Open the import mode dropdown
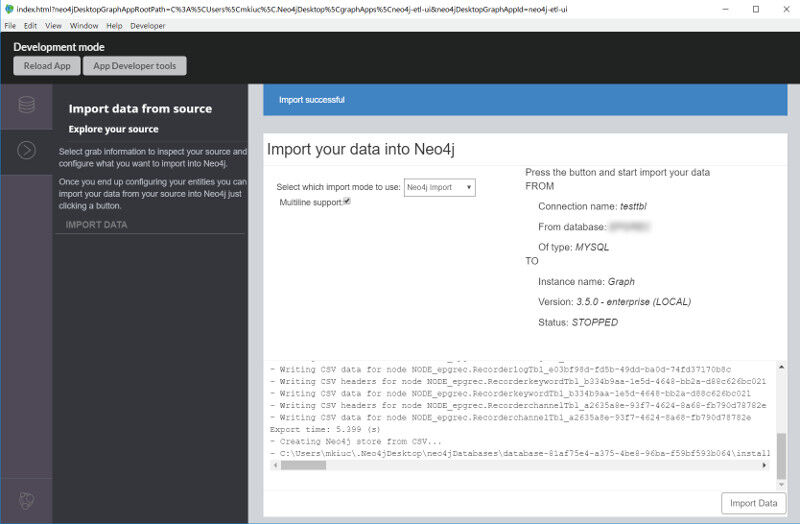800x524 pixels. tap(440, 187)
